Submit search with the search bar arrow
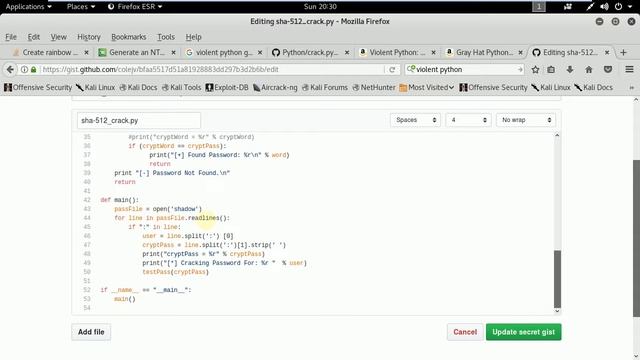The image size is (640, 360). pyautogui.click(x=520, y=70)
